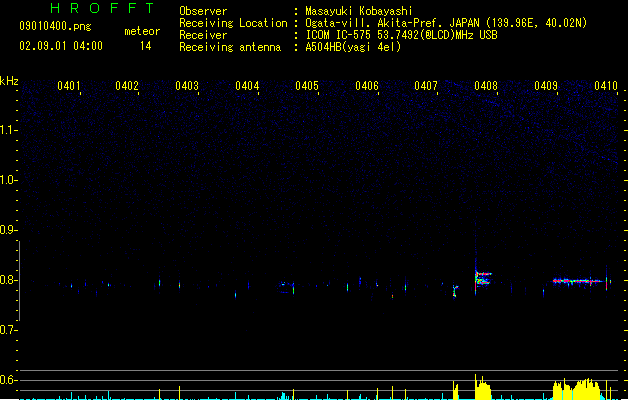Click the strong meteor echo near 0408

[x=483, y=278]
